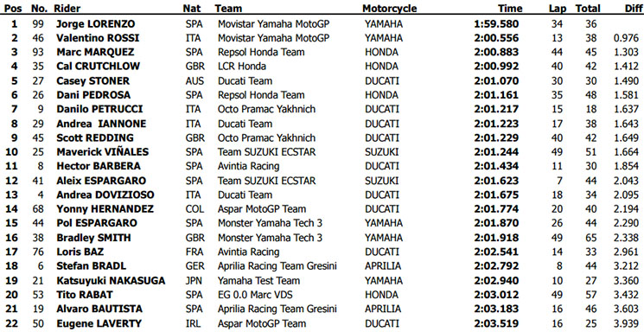Viewport: 644px width, 332px height.
Task: Click Eugene LAVERTY rider name
Action: click(x=99, y=323)
